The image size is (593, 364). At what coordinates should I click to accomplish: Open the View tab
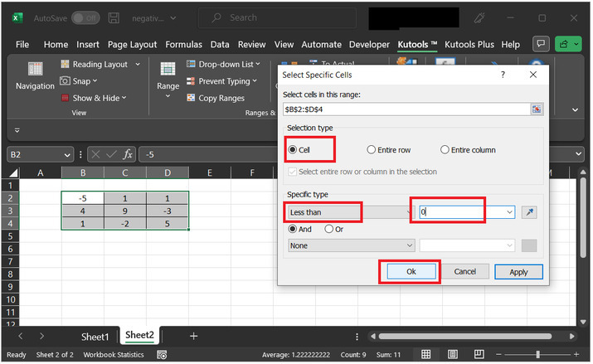tap(284, 45)
